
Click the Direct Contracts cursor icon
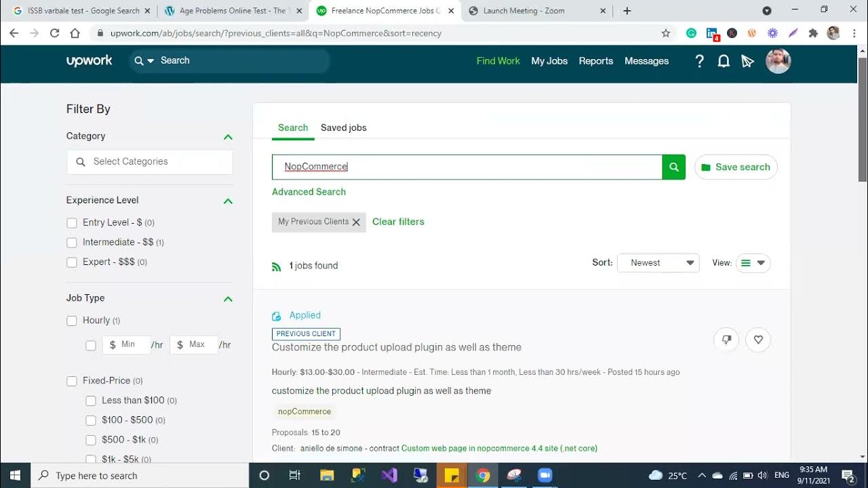747,62
